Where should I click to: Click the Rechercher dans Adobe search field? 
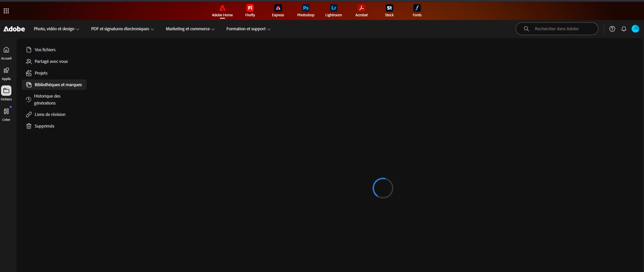pos(557,29)
